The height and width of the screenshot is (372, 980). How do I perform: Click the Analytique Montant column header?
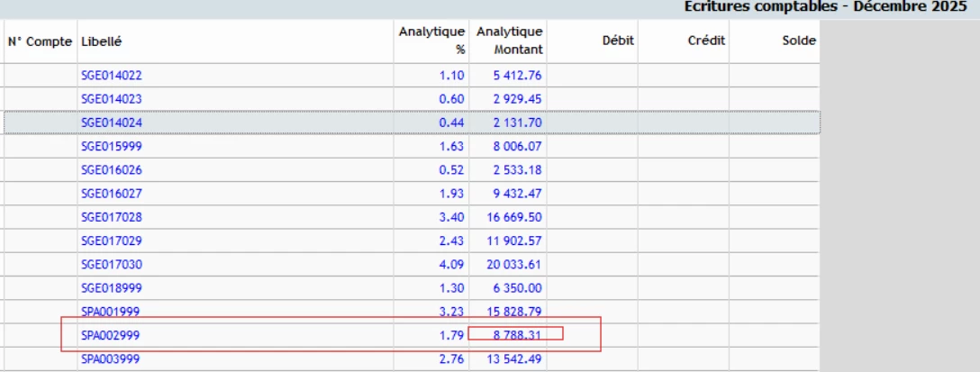click(509, 41)
